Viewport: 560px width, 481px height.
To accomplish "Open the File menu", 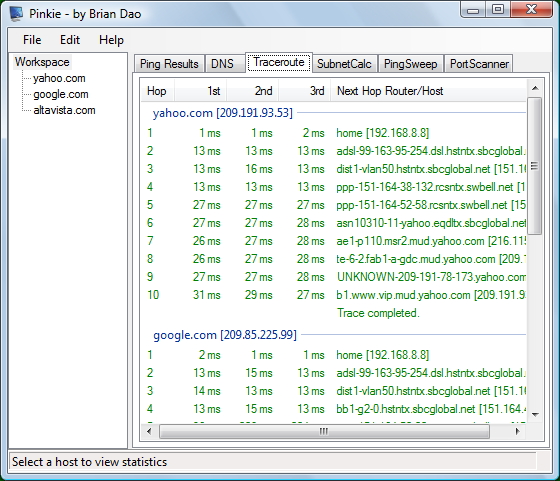I will [x=32, y=40].
